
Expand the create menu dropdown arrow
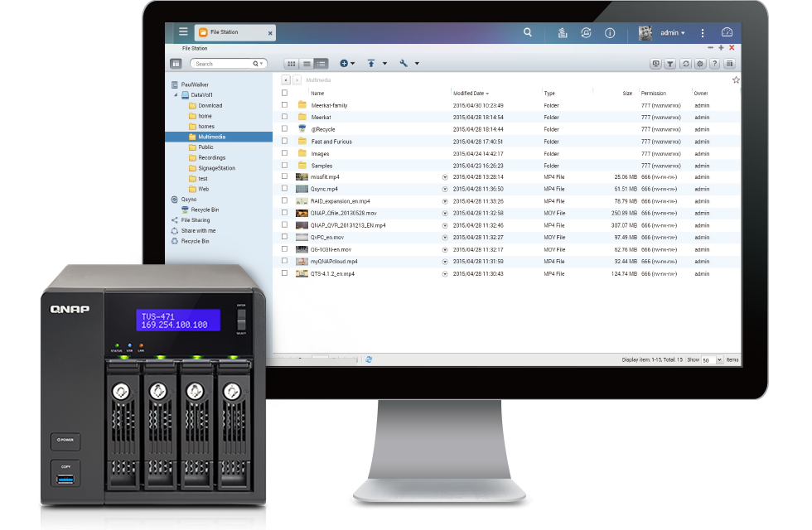click(x=353, y=64)
